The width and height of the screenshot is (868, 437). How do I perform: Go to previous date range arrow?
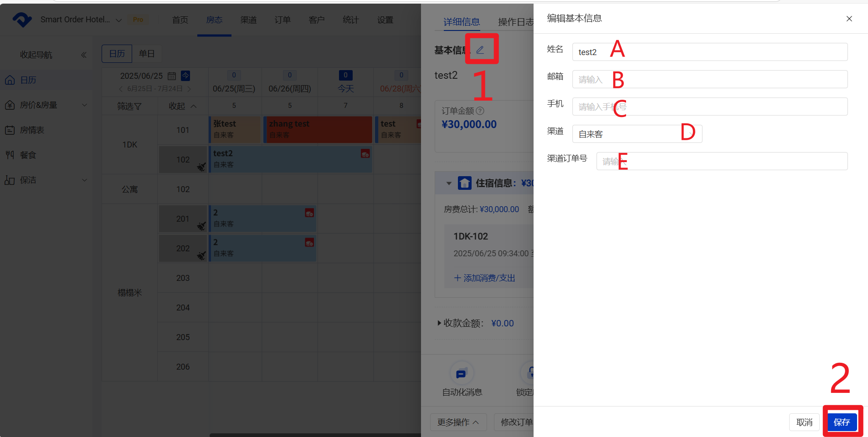pos(121,89)
